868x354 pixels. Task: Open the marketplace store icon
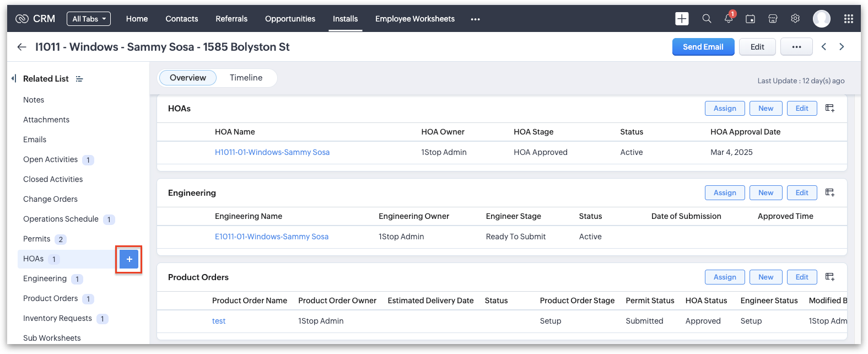773,19
